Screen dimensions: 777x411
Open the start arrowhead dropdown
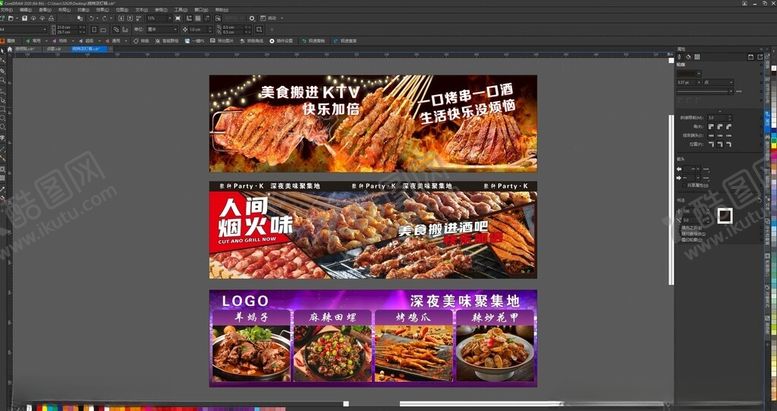click(692, 169)
